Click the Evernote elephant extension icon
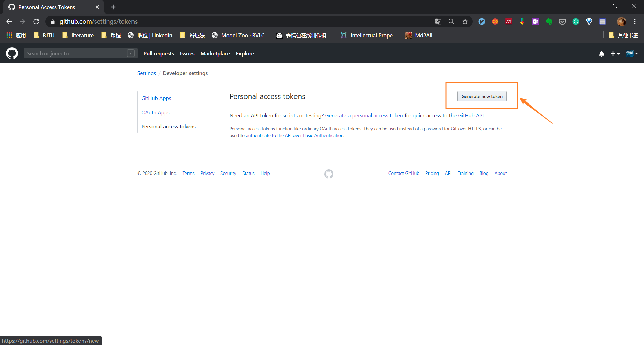This screenshot has height=345, width=644. (x=549, y=22)
